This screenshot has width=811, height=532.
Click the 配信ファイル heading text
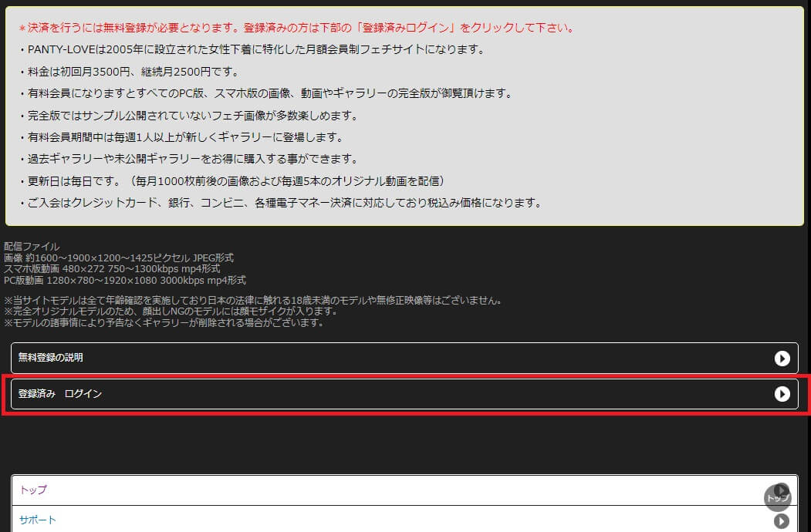(x=32, y=247)
